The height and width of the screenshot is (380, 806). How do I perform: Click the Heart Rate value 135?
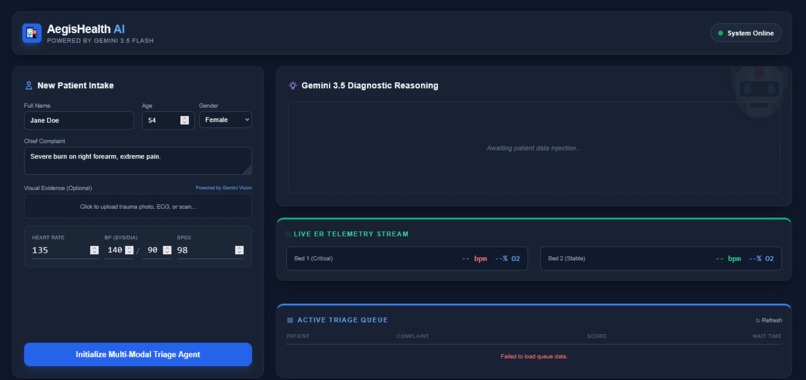click(40, 250)
